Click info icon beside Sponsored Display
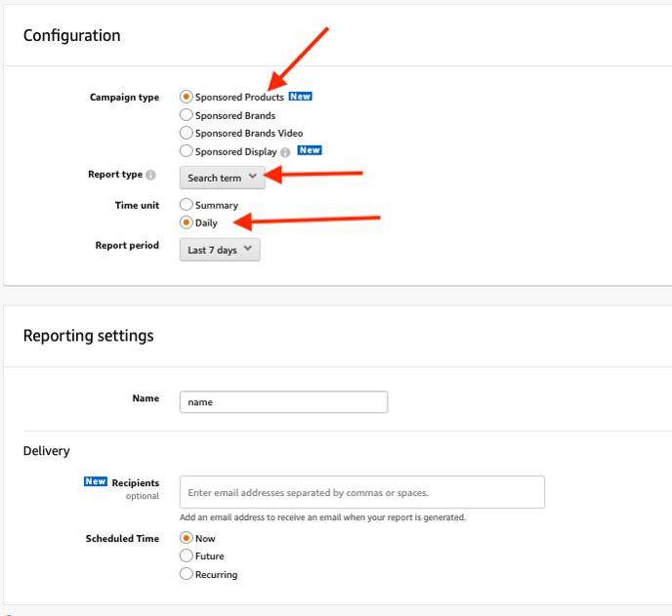The width and height of the screenshot is (672, 616). 285,152
